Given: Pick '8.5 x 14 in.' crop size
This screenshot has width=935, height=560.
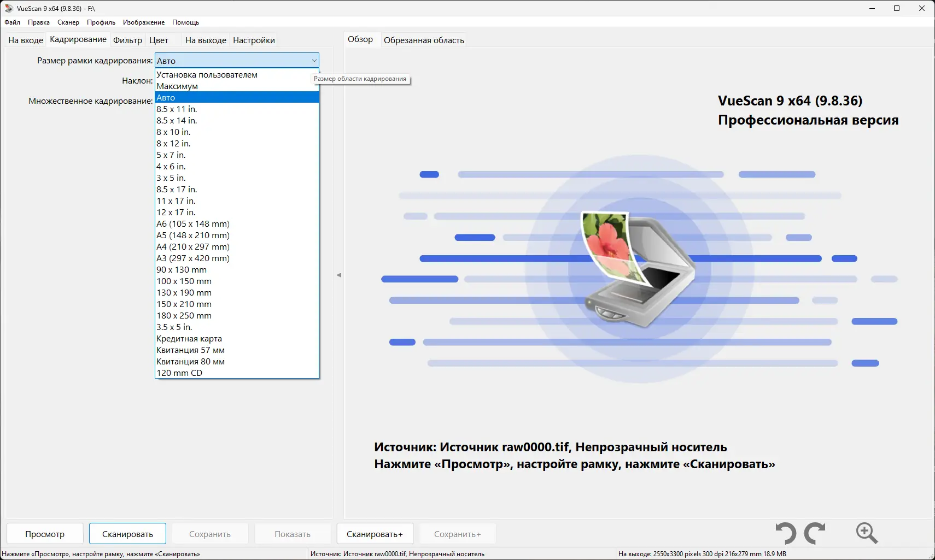Looking at the screenshot, I should click(x=237, y=121).
